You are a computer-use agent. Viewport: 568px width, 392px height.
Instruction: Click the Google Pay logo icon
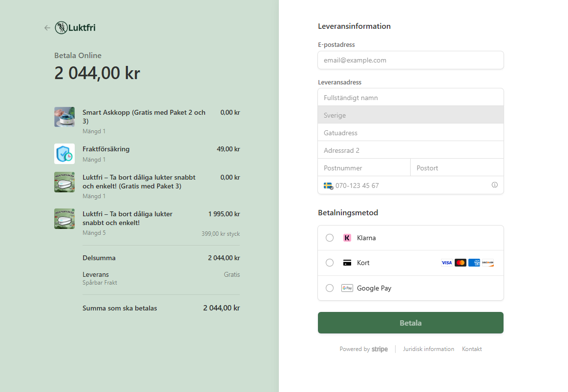pyautogui.click(x=347, y=288)
